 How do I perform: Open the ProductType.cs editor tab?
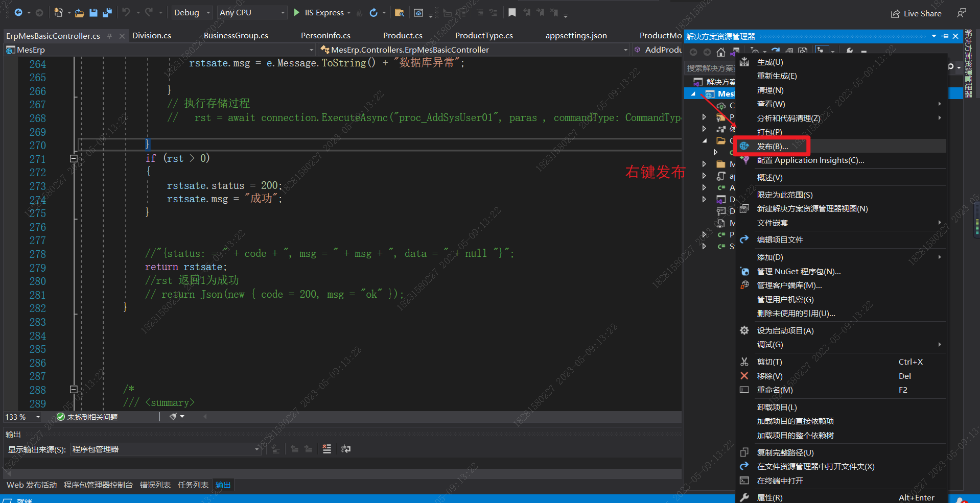484,36
